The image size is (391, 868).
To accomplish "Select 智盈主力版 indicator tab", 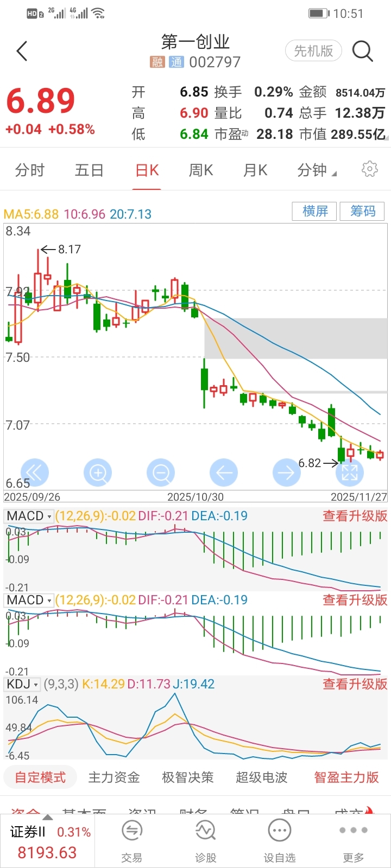I will (346, 777).
